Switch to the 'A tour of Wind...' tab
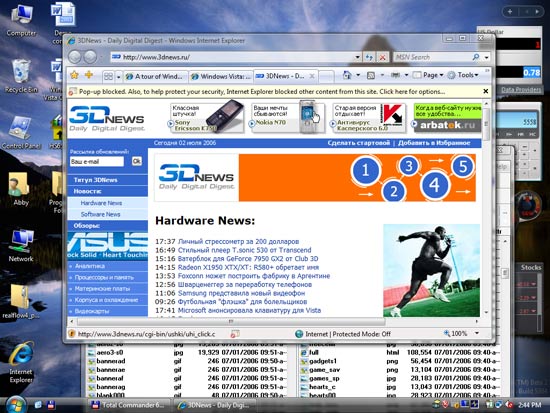 tap(155, 76)
